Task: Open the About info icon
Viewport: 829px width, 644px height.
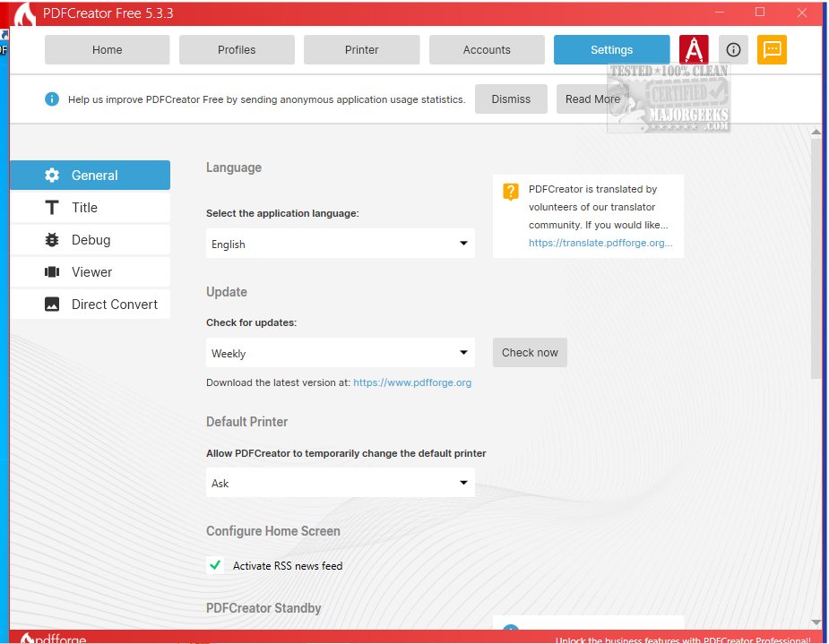Action: coord(733,49)
